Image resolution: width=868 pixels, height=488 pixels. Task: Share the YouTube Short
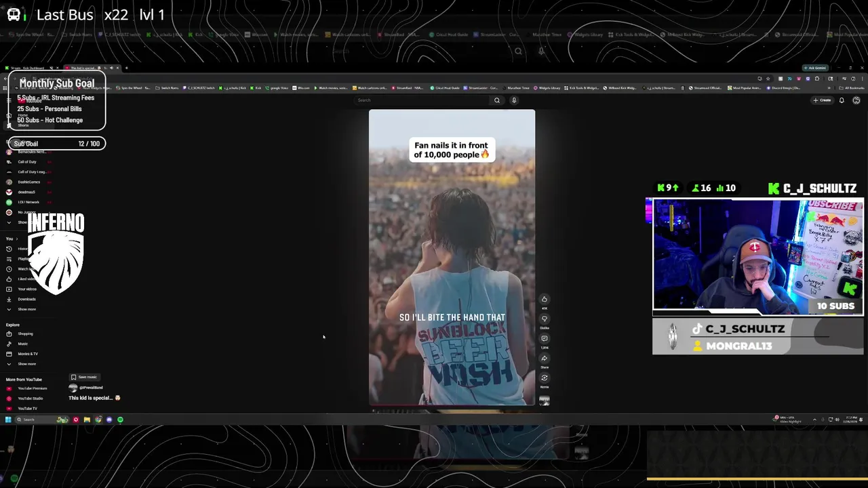544,359
